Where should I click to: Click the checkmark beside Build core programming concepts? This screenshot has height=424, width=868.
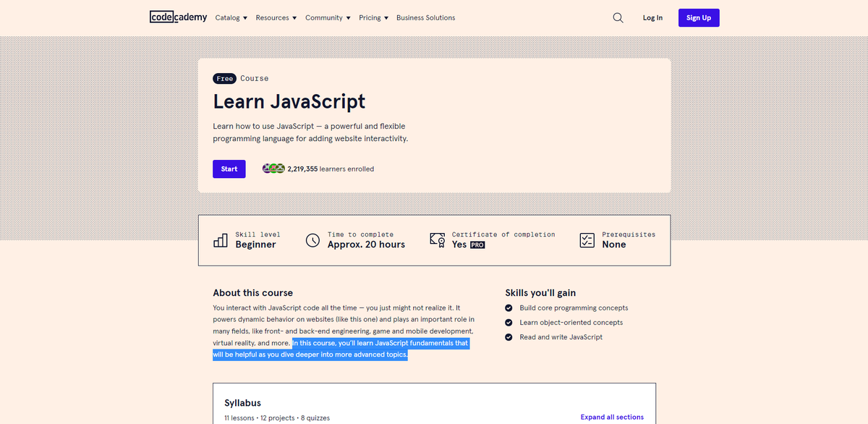(x=509, y=308)
